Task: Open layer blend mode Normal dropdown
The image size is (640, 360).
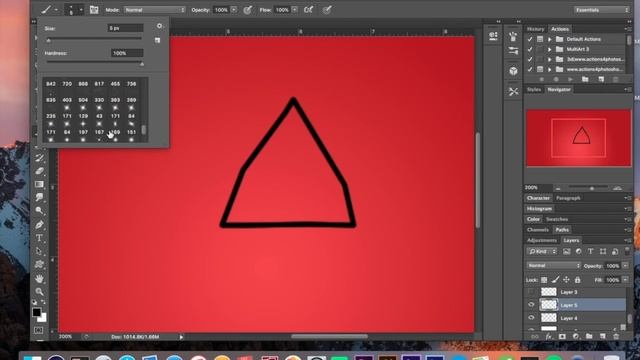Action: tap(553, 266)
